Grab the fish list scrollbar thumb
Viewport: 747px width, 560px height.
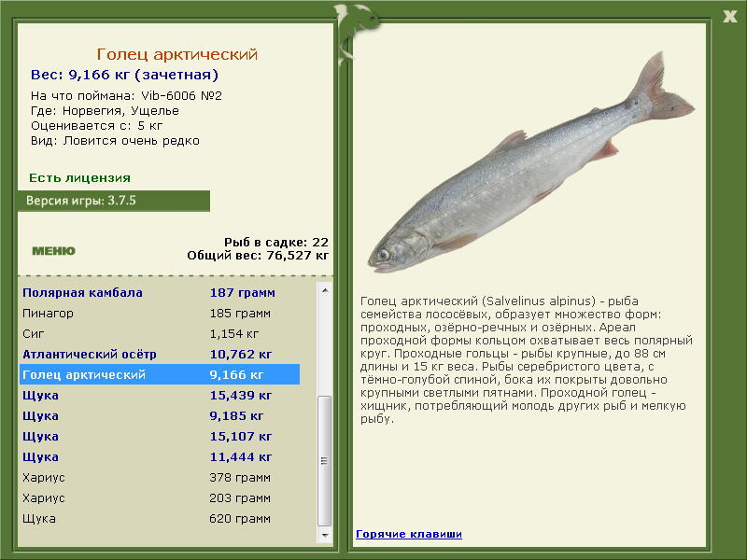coord(324,460)
